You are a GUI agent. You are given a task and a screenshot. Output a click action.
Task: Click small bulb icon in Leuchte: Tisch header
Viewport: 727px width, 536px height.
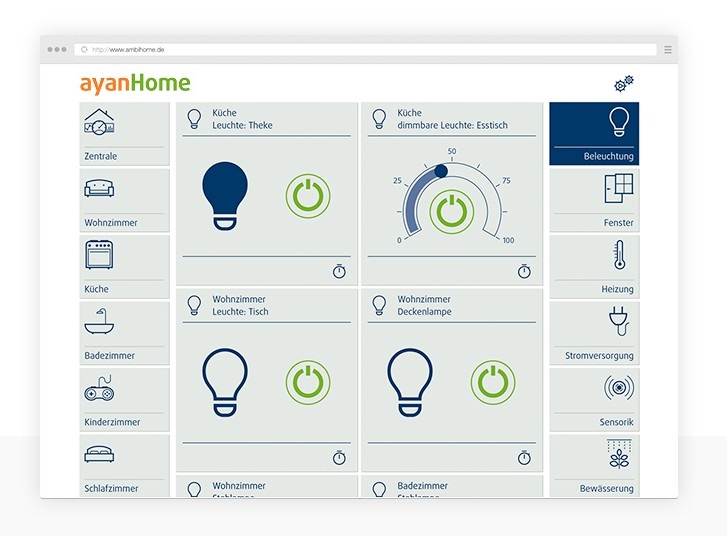(194, 306)
